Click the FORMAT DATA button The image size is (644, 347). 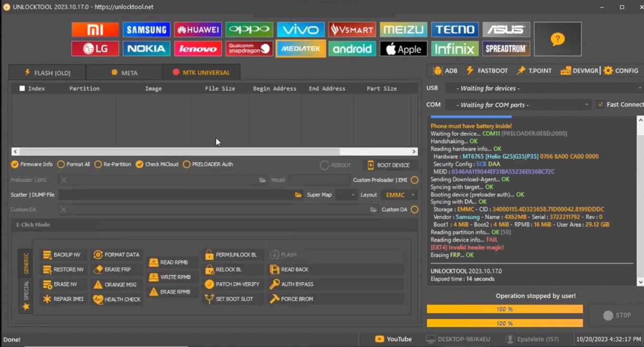click(x=117, y=255)
